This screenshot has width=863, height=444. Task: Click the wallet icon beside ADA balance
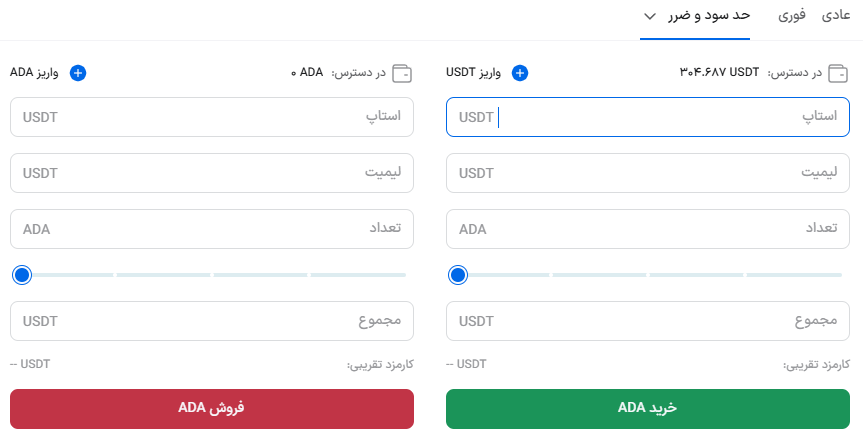(x=402, y=73)
